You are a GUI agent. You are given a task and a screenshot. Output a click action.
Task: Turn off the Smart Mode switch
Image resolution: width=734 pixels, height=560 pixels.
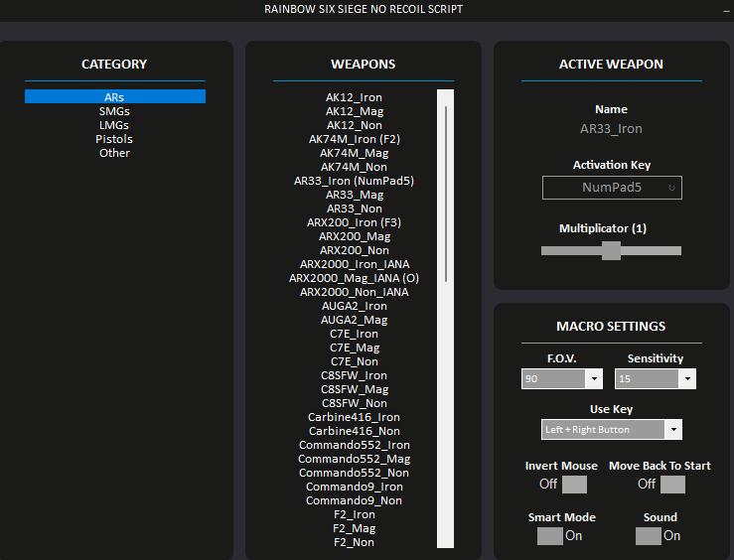550,536
